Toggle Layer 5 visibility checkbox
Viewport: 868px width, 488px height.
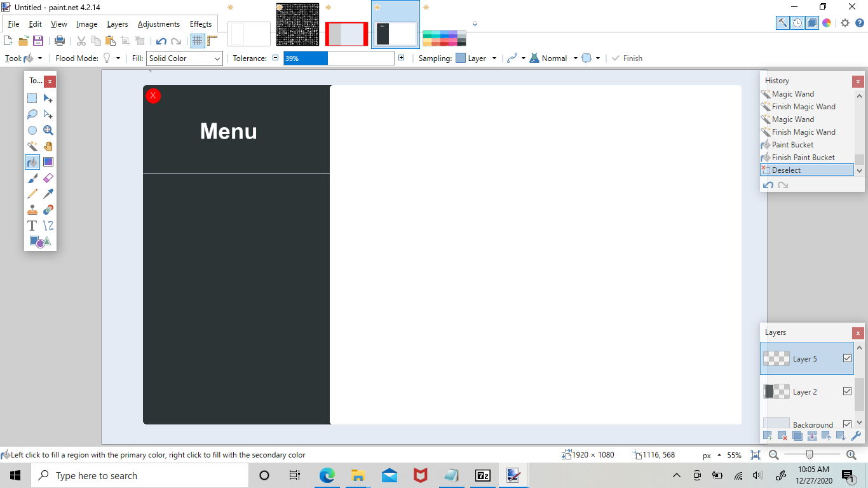[847, 358]
